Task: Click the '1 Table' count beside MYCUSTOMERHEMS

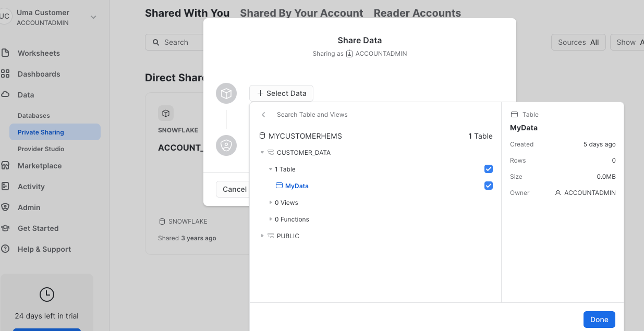Action: (480, 136)
